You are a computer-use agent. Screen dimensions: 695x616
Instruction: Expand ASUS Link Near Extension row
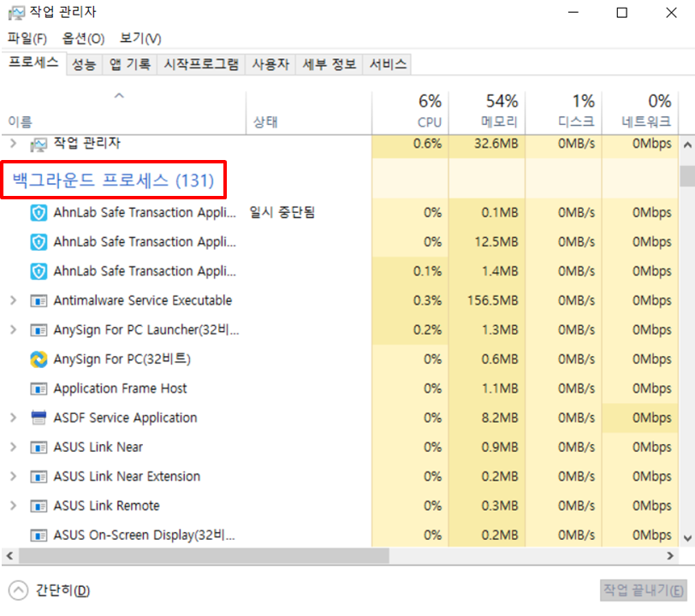(x=14, y=476)
